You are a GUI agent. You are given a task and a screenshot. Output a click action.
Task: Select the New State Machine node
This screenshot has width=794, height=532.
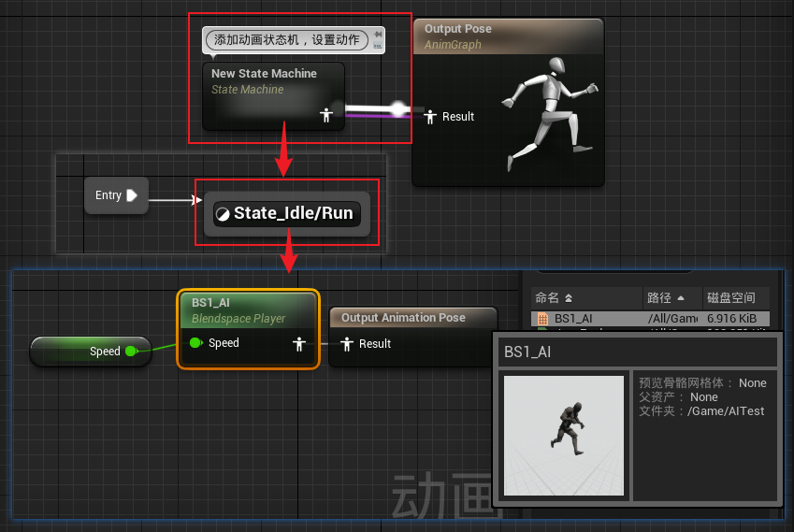[x=273, y=96]
